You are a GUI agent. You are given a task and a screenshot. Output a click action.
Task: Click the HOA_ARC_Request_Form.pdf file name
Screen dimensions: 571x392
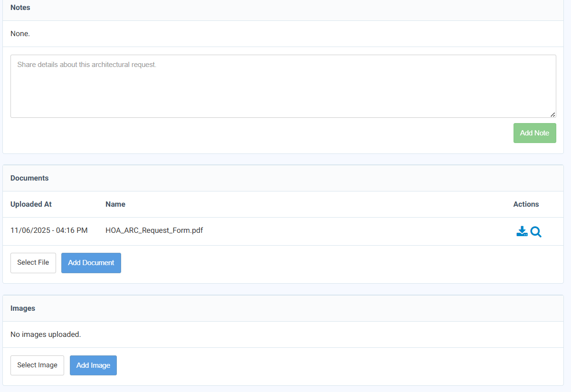(x=154, y=230)
